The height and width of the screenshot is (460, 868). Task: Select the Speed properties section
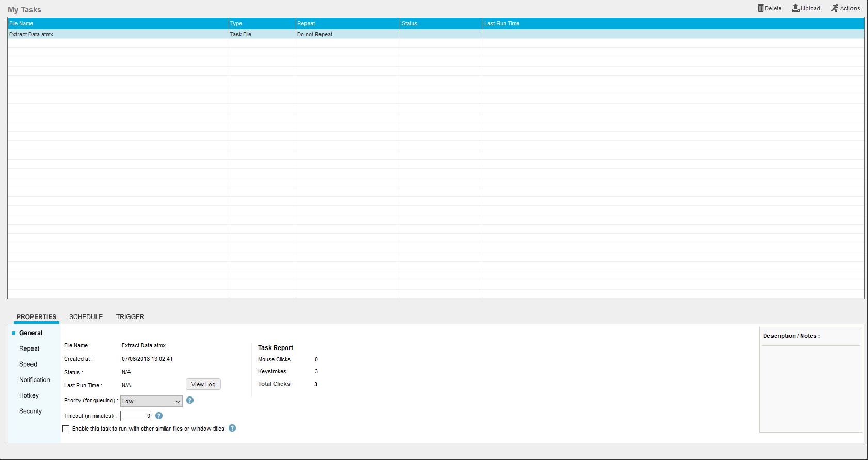pos(28,364)
